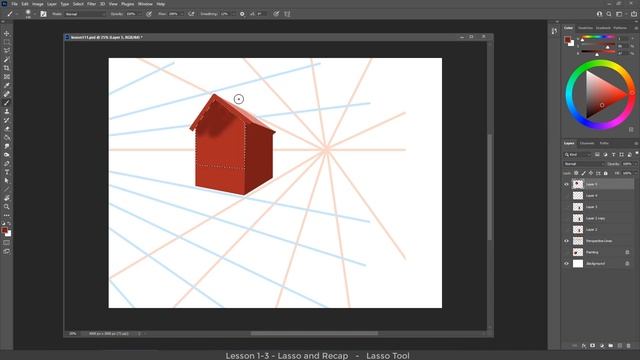Select the Brush tool in toolbox

click(x=7, y=103)
